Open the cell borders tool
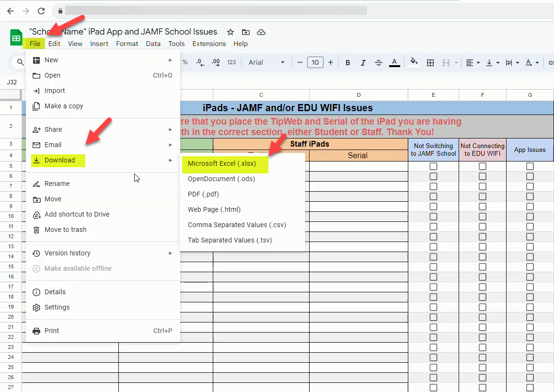554x392 pixels. pyautogui.click(x=430, y=62)
